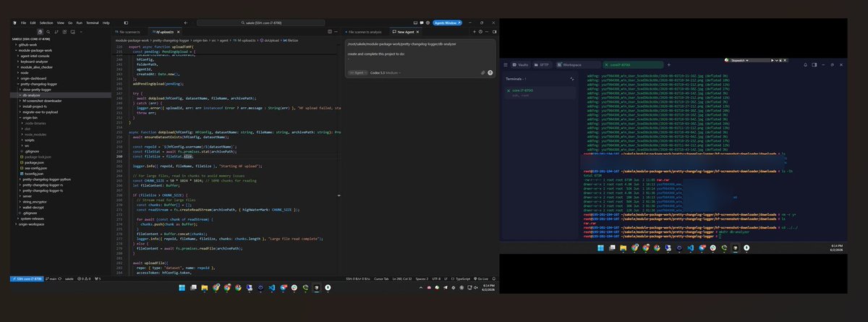Viewport: 868px width, 322px height.
Task: Open the Terminal menu
Action: 93,22
